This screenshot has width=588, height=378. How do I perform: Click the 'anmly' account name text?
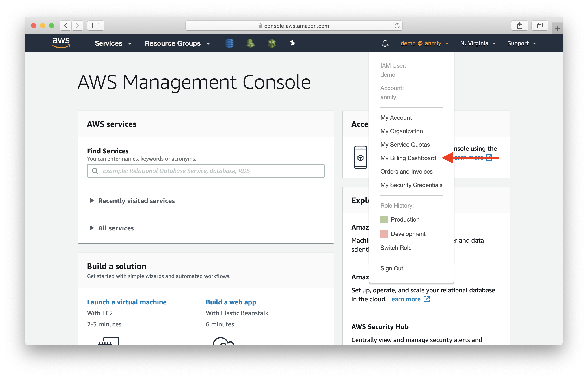tap(388, 97)
